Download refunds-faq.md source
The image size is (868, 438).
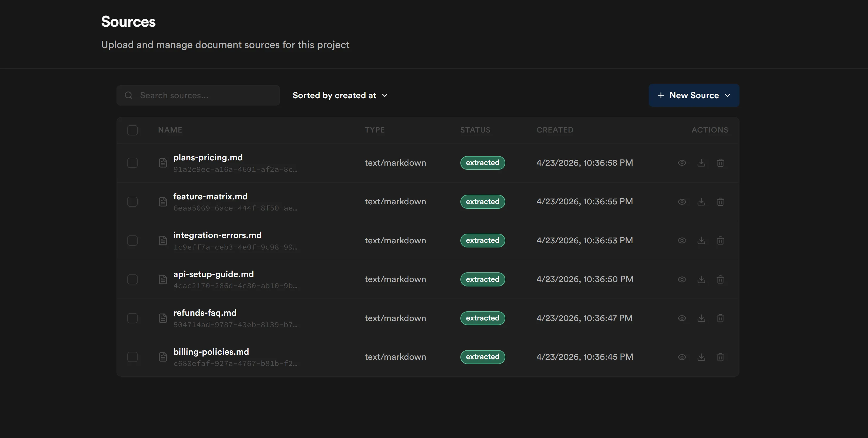pyautogui.click(x=701, y=318)
